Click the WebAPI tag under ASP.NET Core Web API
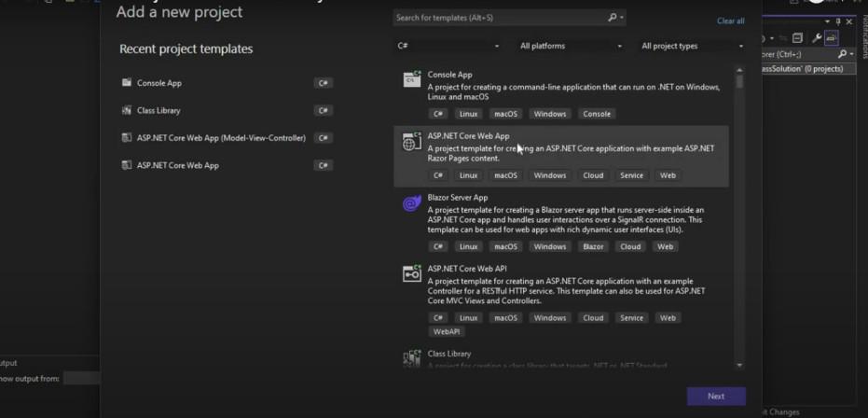The height and width of the screenshot is (418, 868). pos(447,331)
